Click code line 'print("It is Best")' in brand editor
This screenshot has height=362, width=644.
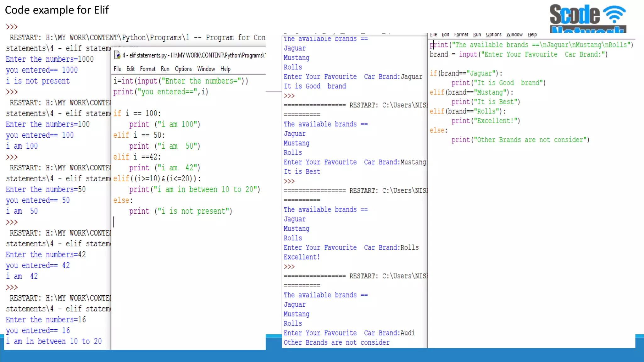pos(486,102)
